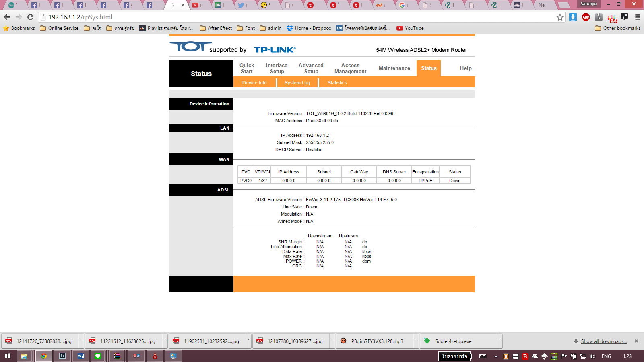Open the taskbar clock showing 1:23

[x=627, y=356]
